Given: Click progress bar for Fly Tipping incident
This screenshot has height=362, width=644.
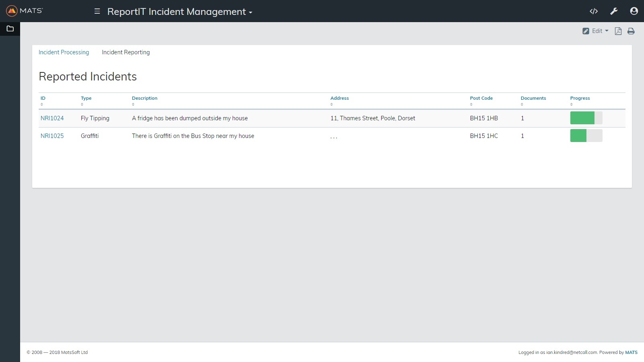Looking at the screenshot, I should (586, 118).
